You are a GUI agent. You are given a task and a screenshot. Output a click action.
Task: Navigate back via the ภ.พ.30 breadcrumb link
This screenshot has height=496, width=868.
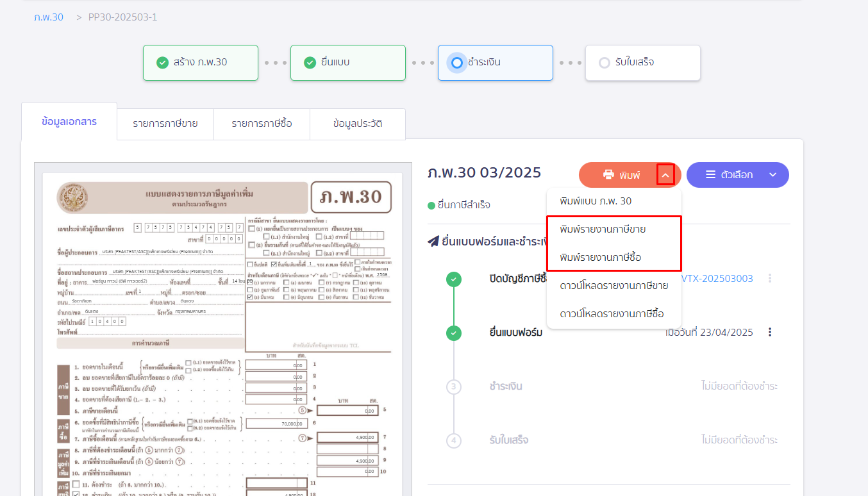[49, 17]
